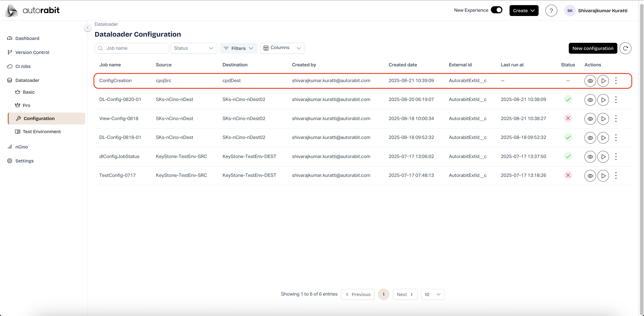Open the Create dropdown menu
This screenshot has width=644, height=316.
click(524, 10)
